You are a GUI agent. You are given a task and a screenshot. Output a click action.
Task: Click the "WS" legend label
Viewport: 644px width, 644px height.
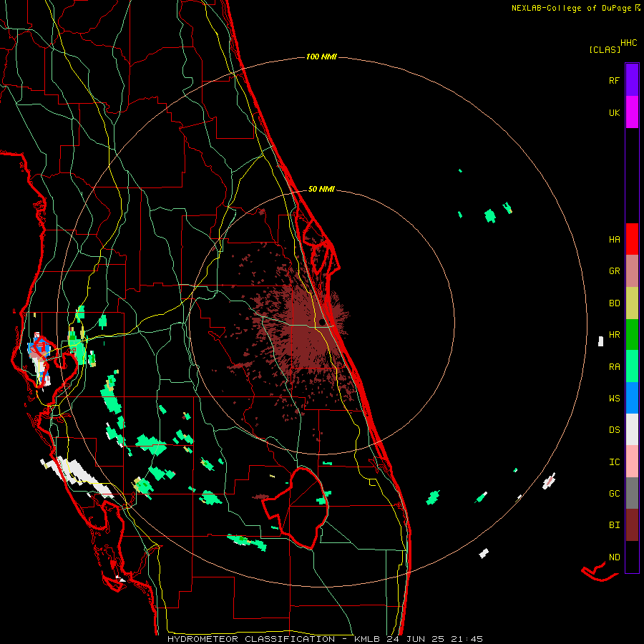(614, 398)
